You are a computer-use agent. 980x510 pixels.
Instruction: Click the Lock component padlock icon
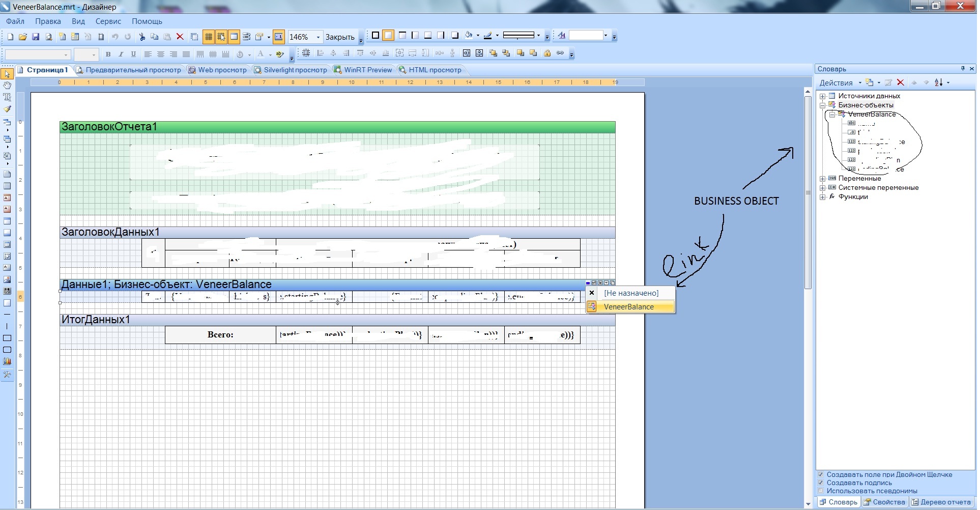[x=547, y=53]
